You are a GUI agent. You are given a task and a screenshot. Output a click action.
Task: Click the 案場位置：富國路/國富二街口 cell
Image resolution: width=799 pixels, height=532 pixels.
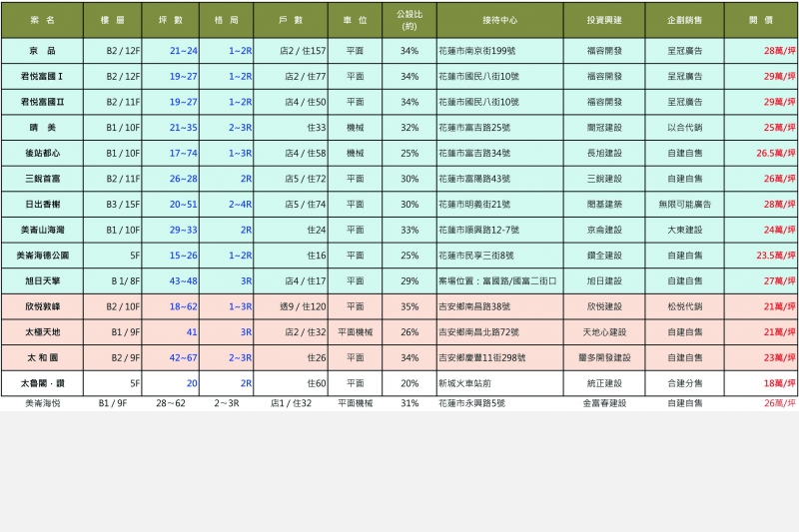coord(500,281)
